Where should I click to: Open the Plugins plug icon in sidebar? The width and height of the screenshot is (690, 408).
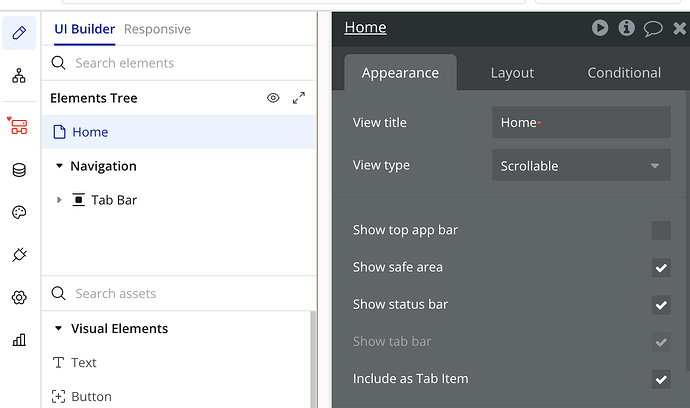tap(19, 254)
